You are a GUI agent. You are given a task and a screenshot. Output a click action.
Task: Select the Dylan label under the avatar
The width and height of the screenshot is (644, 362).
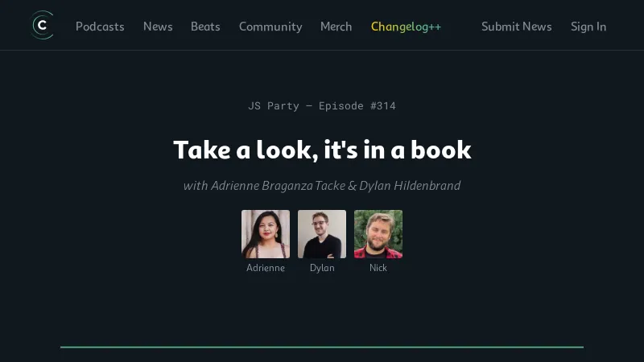[322, 268]
